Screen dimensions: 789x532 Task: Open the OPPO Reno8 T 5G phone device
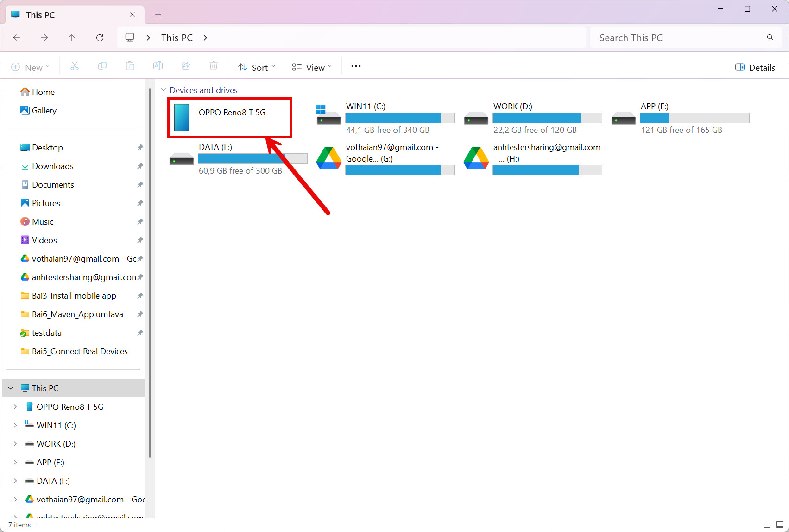[x=230, y=118]
